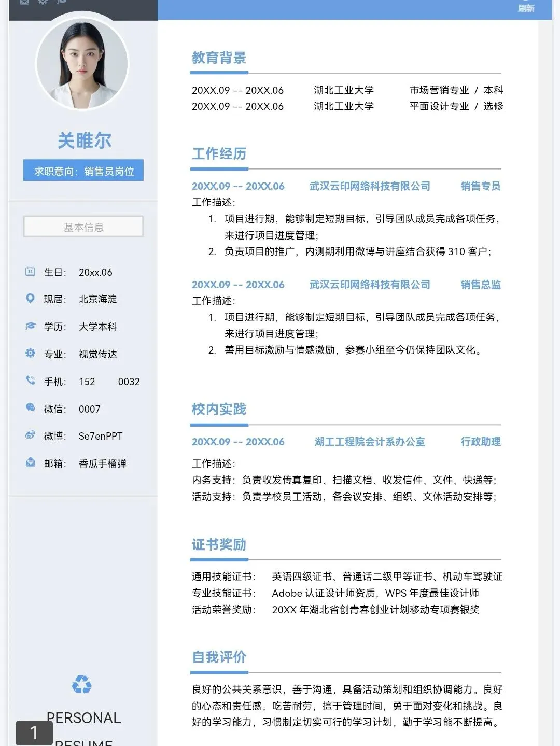The width and height of the screenshot is (560, 746).
Task: Click the line 负责项目的推广 with 310 客户
Action: pyautogui.click(x=350, y=251)
